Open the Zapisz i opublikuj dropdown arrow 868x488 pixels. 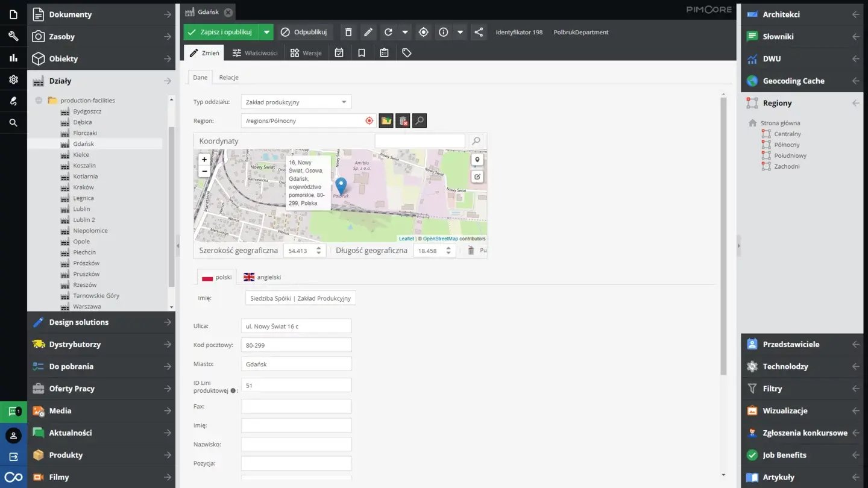point(266,32)
